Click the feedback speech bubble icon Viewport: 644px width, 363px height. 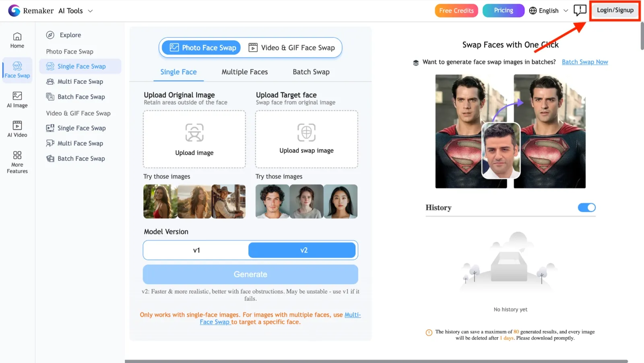[580, 10]
